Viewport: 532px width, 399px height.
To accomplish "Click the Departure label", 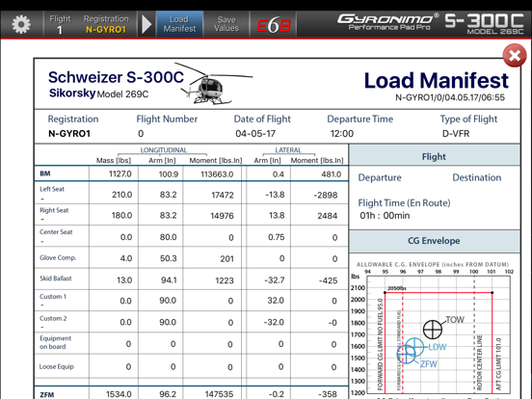I will coord(380,177).
